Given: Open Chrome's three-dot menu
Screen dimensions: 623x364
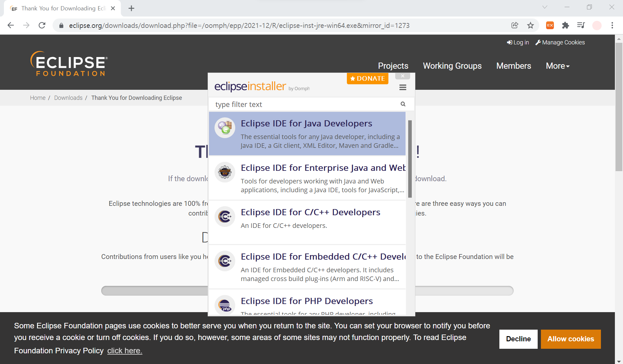Looking at the screenshot, I should point(612,25).
